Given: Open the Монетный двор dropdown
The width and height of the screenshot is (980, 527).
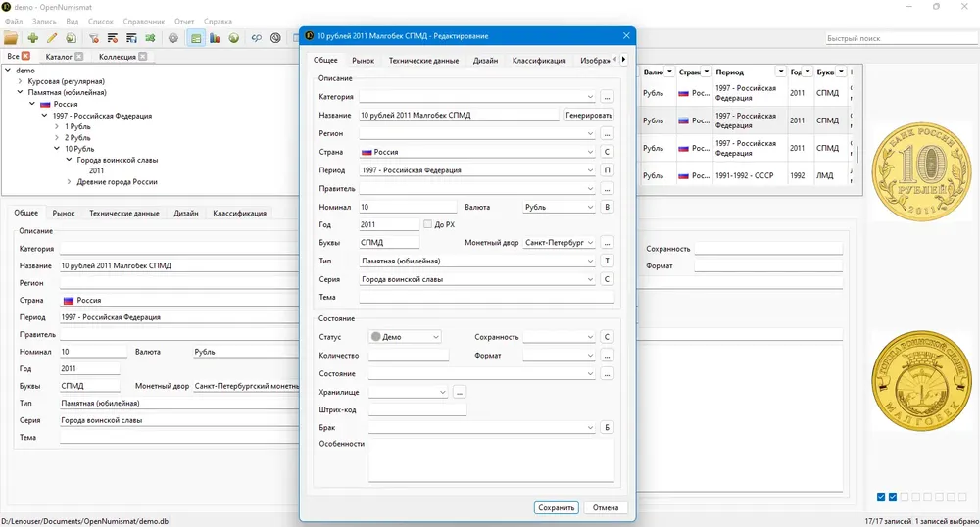Looking at the screenshot, I should click(590, 242).
